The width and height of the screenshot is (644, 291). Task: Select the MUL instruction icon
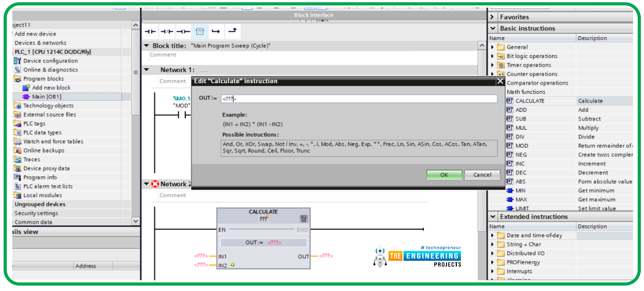pyautogui.click(x=510, y=128)
